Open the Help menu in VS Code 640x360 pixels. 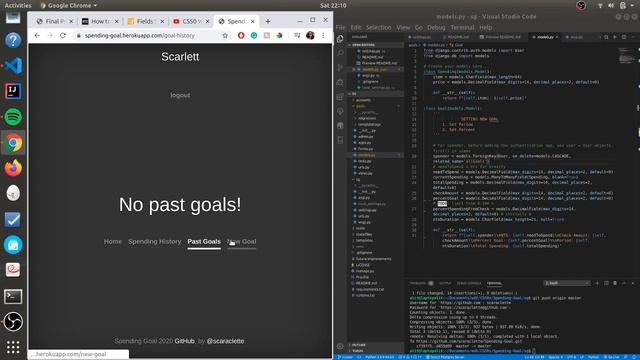[485, 27]
